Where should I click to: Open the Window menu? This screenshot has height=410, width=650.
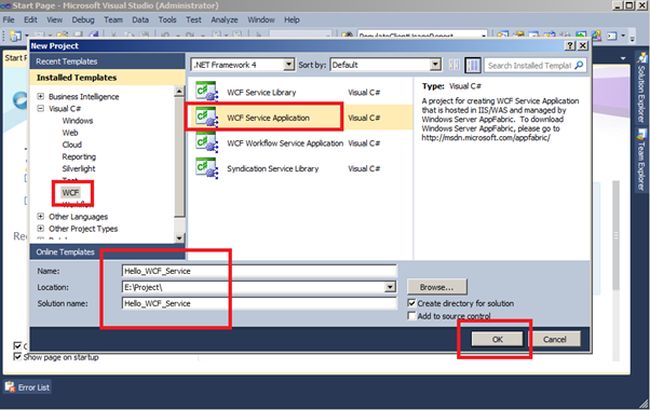click(261, 19)
